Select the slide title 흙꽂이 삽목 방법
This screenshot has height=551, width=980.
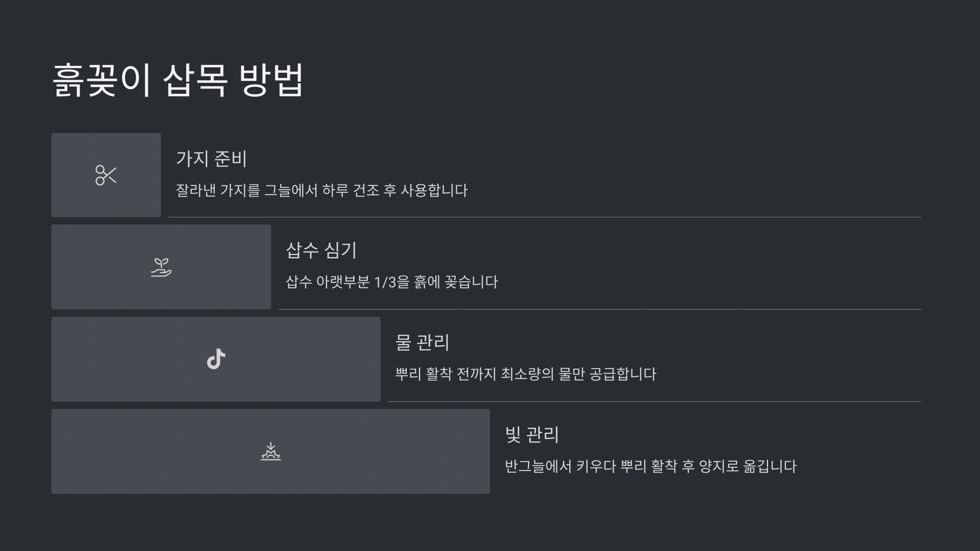tap(178, 80)
